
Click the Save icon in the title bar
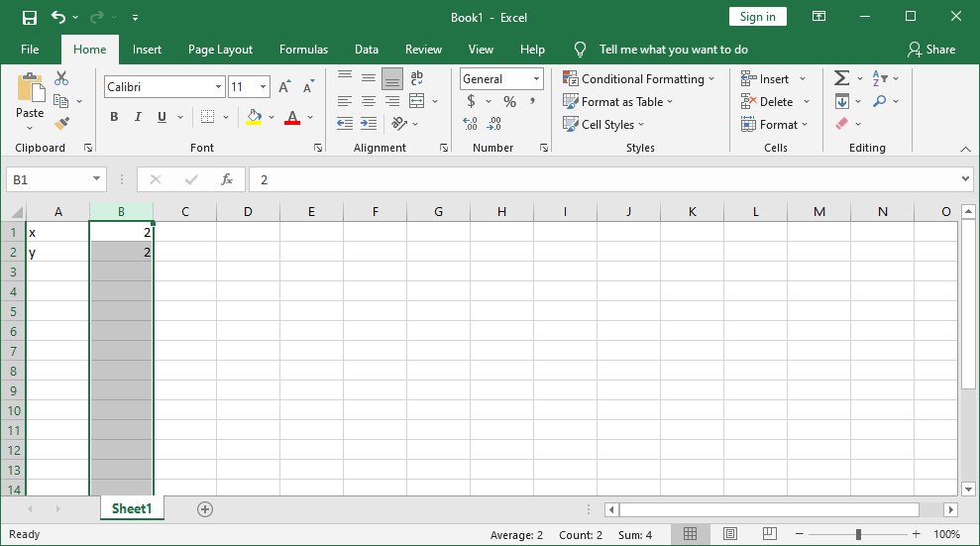[30, 18]
